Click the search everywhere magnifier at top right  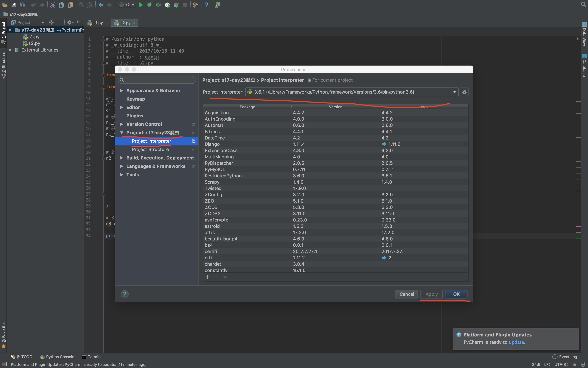(x=583, y=4)
